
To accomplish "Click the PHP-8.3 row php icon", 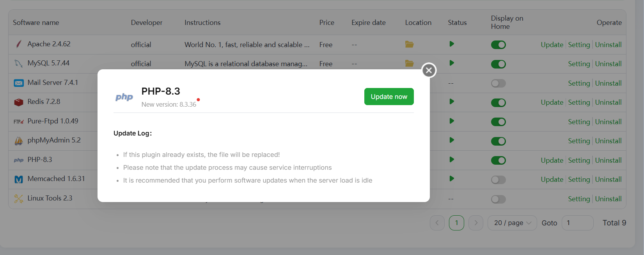I will pos(19,160).
